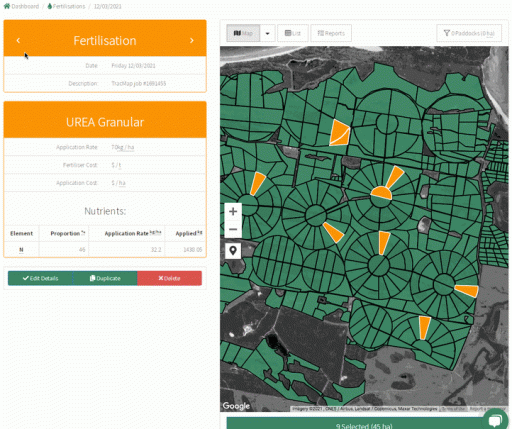This screenshot has width=512, height=429.
Task: Click the Edit Details button
Action: coord(40,278)
